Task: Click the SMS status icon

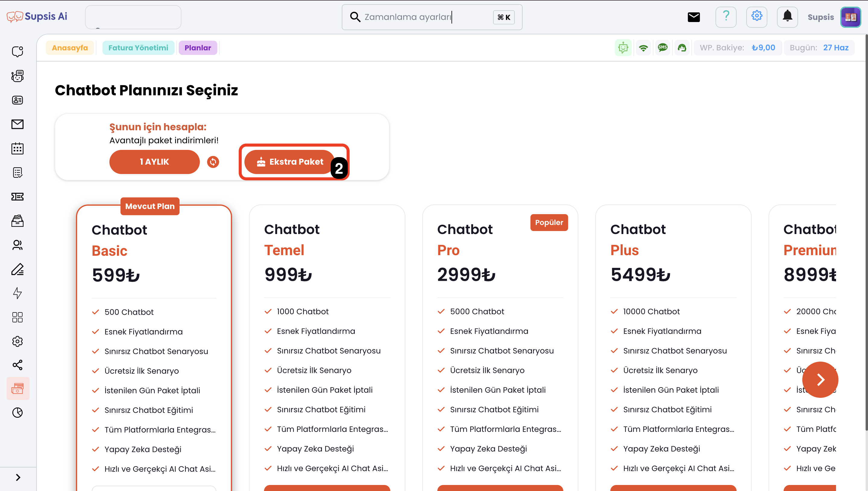Action: pyautogui.click(x=662, y=48)
